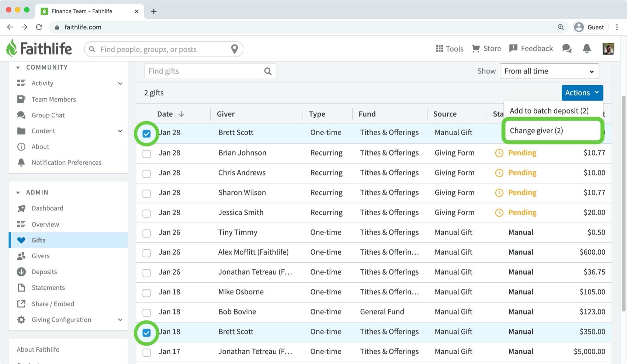627x364 pixels.
Task: Click the Fund column header
Action: (x=367, y=114)
